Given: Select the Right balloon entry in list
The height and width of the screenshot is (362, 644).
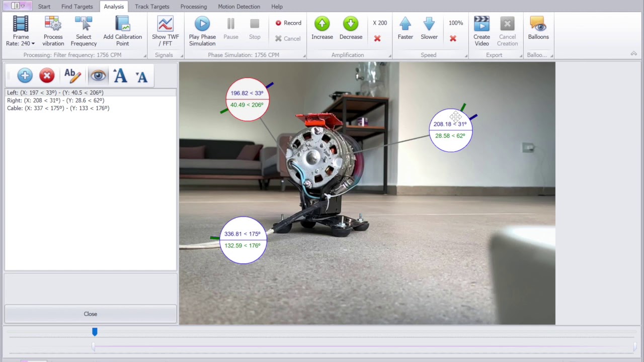Looking at the screenshot, I should (91, 101).
